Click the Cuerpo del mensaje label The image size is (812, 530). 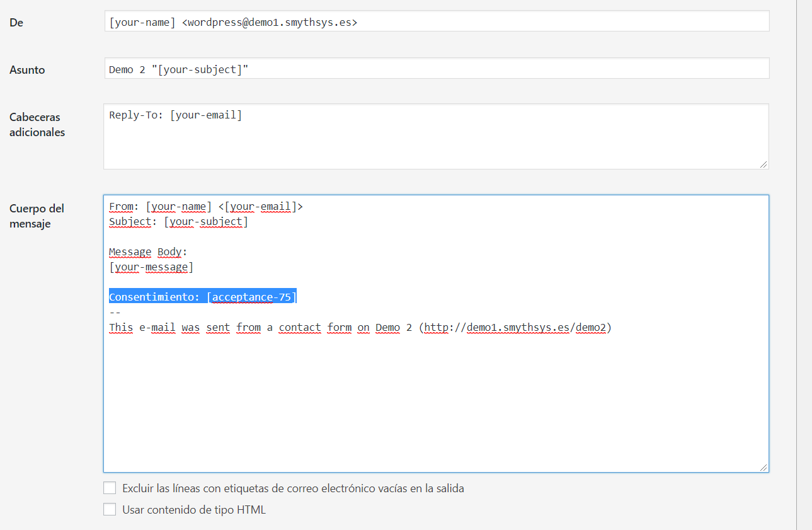pyautogui.click(x=37, y=216)
